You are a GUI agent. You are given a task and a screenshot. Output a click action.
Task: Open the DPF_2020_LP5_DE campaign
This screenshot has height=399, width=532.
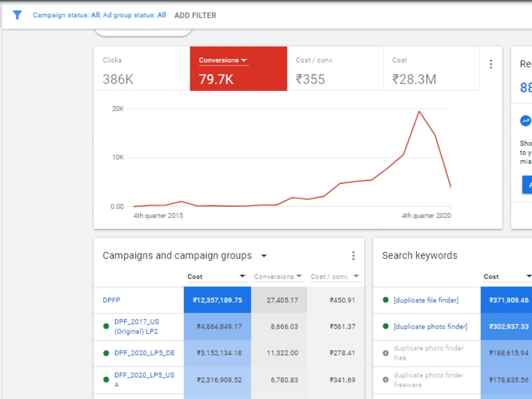coord(145,353)
